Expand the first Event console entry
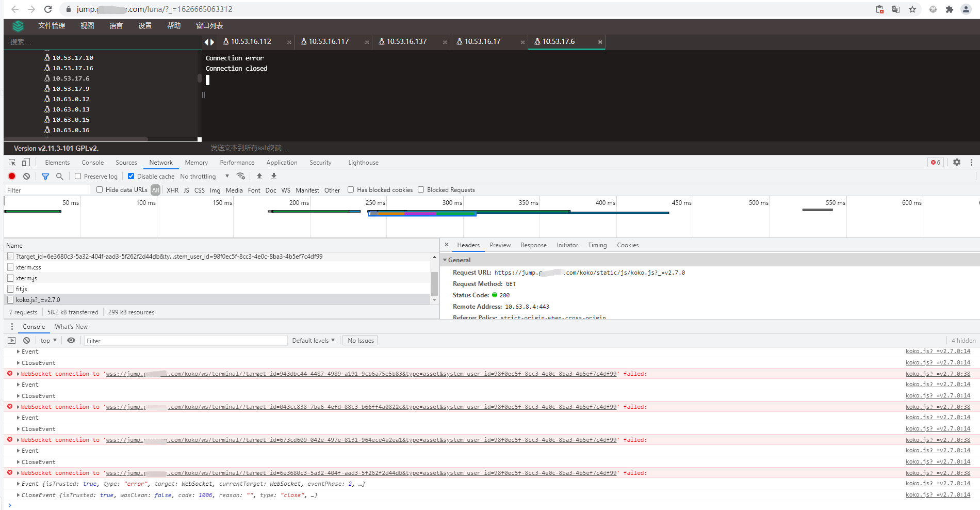This screenshot has width=980, height=510. click(19, 352)
